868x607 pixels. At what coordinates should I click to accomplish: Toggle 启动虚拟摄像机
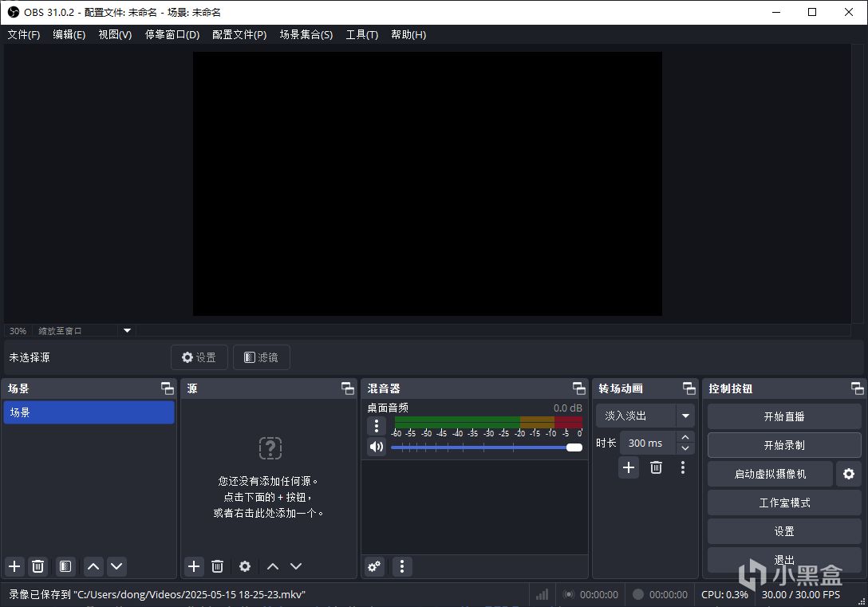(x=770, y=474)
